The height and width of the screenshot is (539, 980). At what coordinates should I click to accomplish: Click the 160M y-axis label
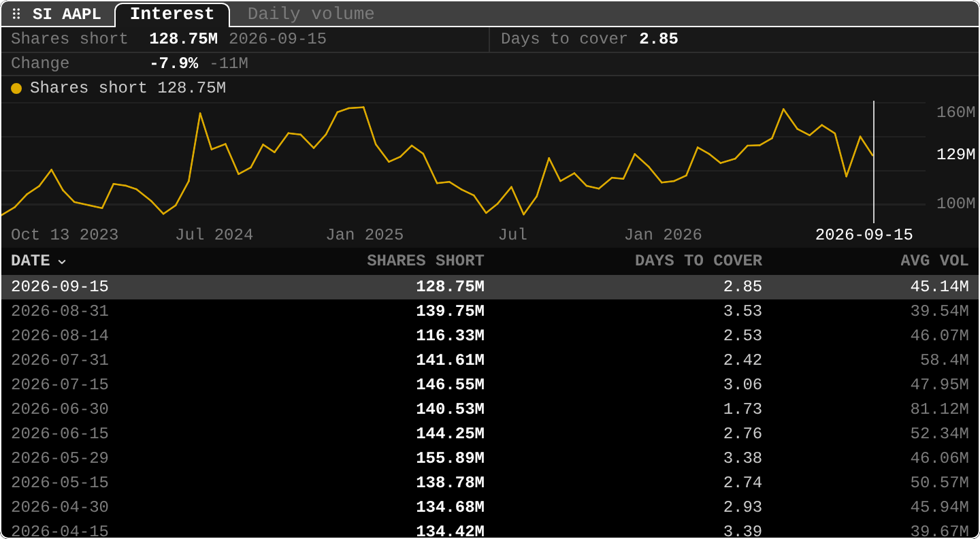956,112
